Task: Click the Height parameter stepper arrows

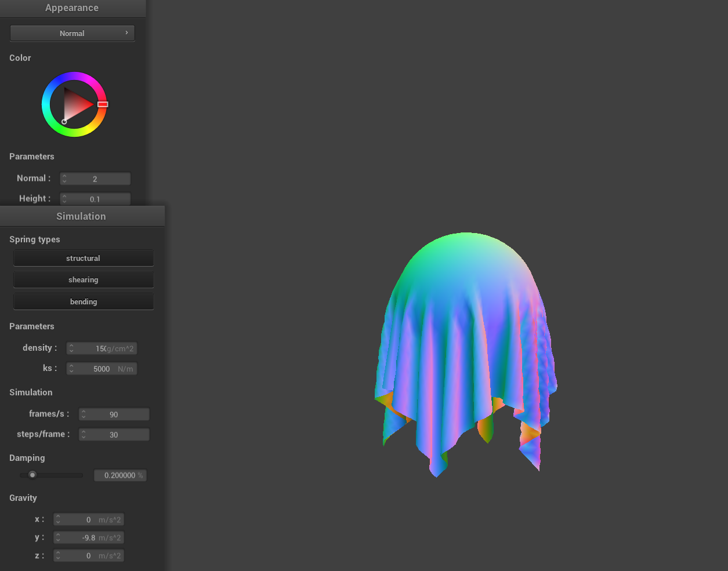Action: (x=65, y=199)
